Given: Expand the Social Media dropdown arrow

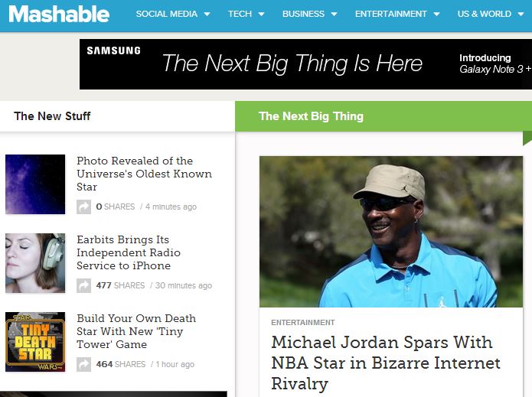Looking at the screenshot, I should [x=207, y=15].
